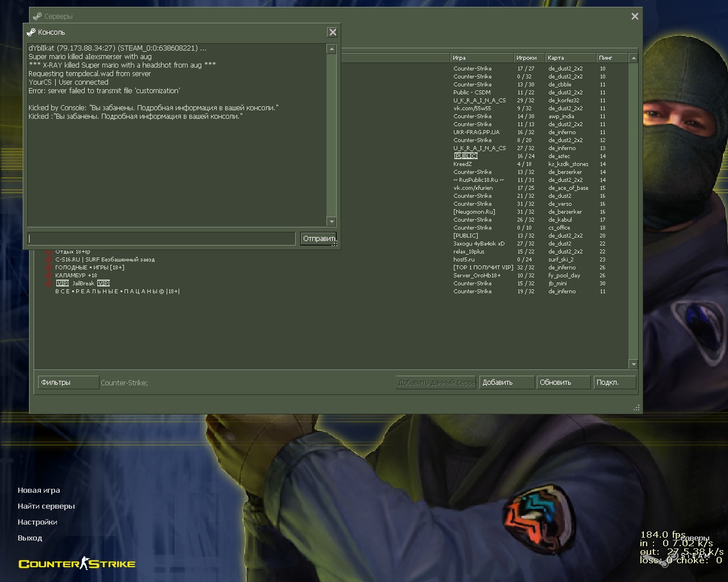The height and width of the screenshot is (582, 728).
Task: Click the 'surf_ski_2' map cell
Action: click(561, 260)
